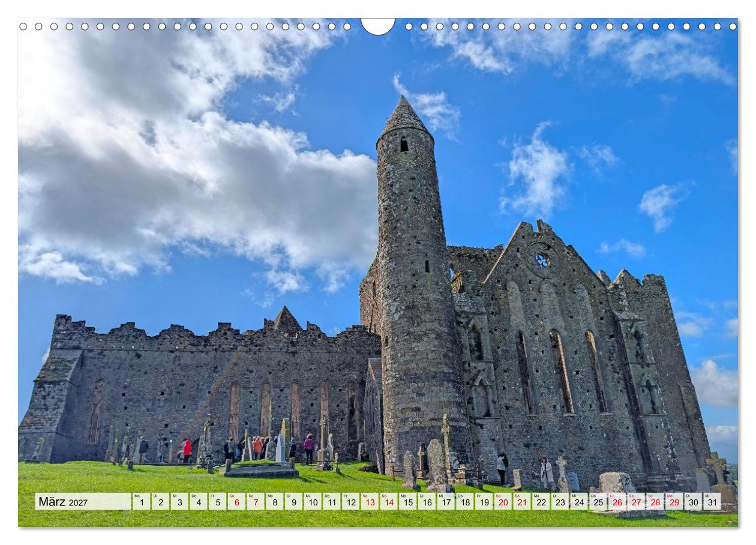
Task: Pick day 24 (Mi) cell
Action: coord(579,502)
